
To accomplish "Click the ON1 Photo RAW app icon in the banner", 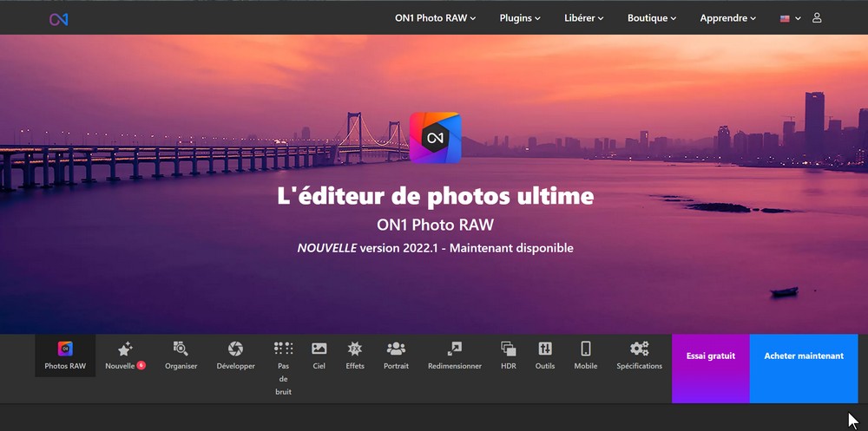I will tap(435, 138).
